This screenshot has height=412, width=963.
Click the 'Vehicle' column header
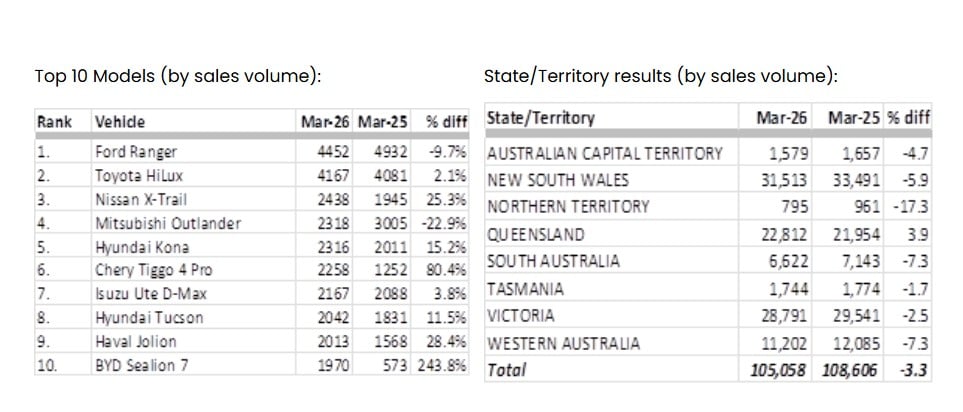pos(119,122)
